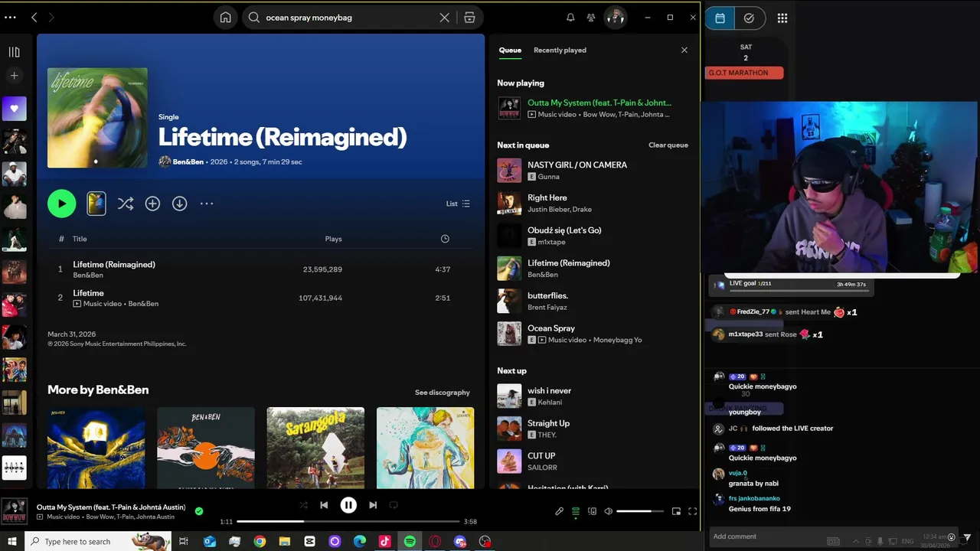Open the G.O.T MARATHON event
This screenshot has height=551, width=980.
[744, 73]
